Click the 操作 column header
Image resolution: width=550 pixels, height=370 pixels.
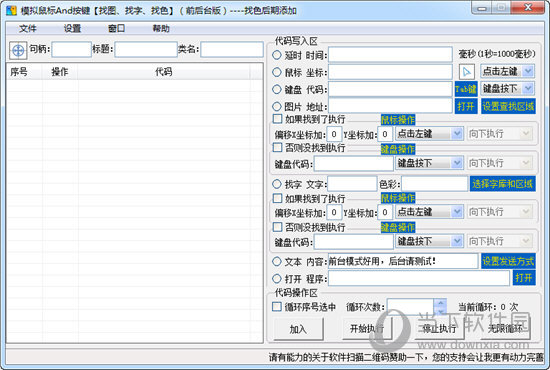click(60, 72)
